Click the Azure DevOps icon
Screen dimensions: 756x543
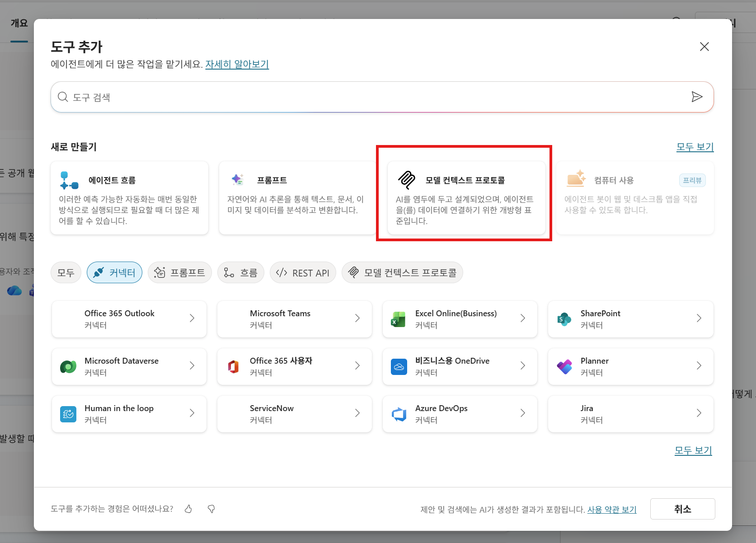click(399, 414)
